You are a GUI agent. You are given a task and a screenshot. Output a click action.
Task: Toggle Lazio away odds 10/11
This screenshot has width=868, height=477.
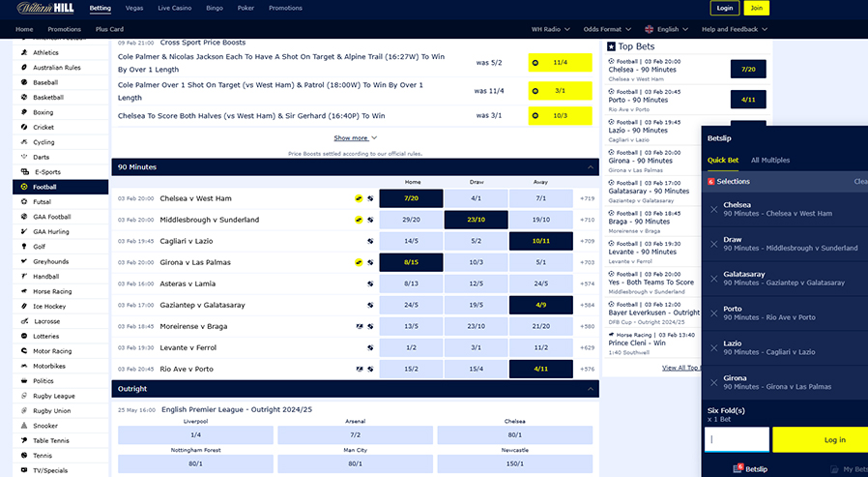click(x=541, y=241)
